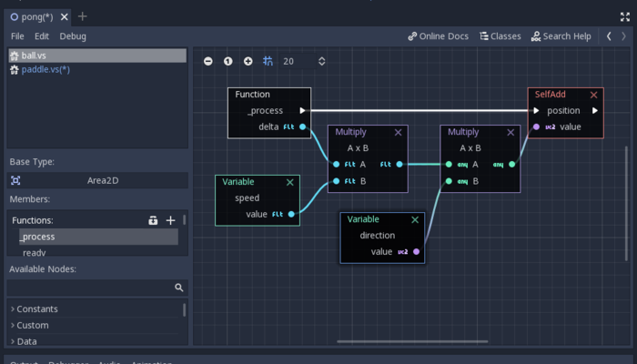This screenshot has height=364, width=637.
Task: Expand the Constants category
Action: coord(36,309)
